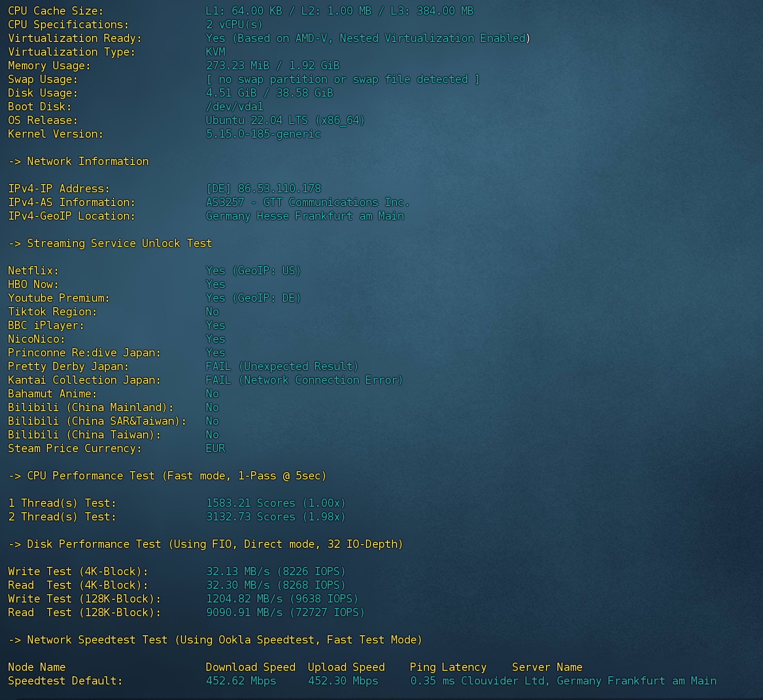Viewport: 763px width, 700px height.
Task: Click ping latency '0.35 ms'
Action: pyautogui.click(x=432, y=680)
